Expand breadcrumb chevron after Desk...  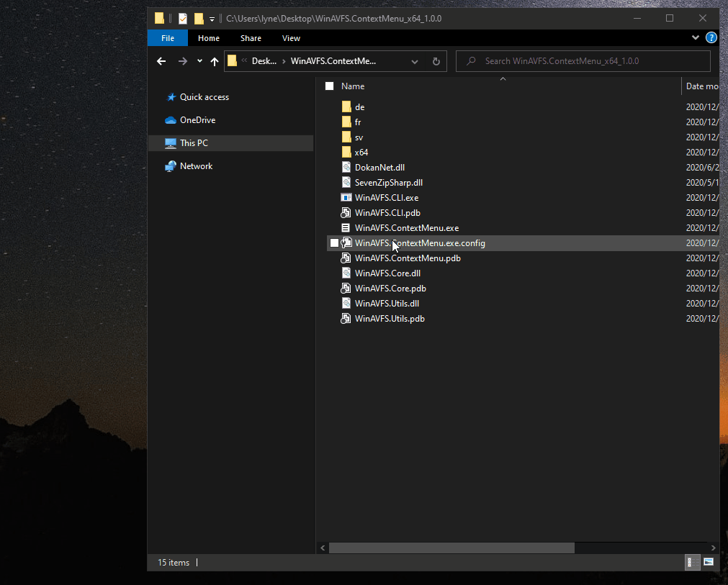[x=284, y=61]
